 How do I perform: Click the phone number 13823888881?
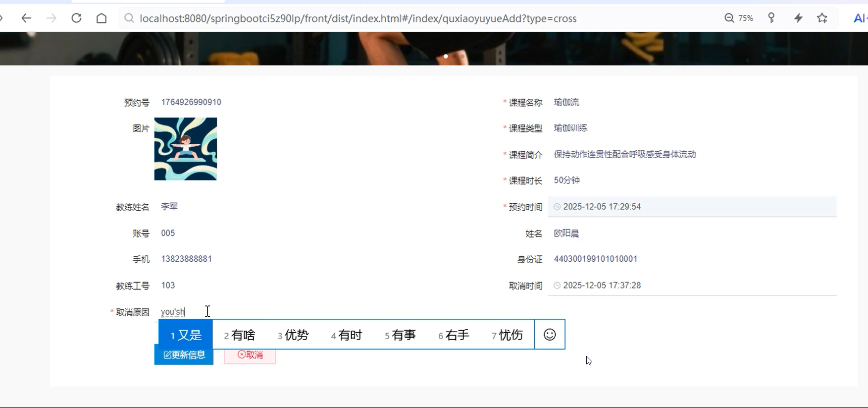coord(187,259)
